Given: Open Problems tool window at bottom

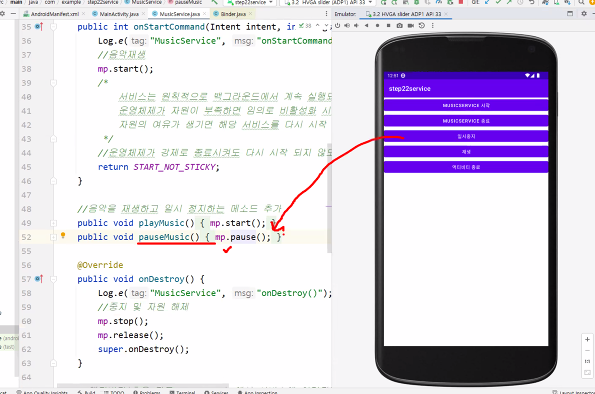Looking at the screenshot, I should [x=147, y=392].
